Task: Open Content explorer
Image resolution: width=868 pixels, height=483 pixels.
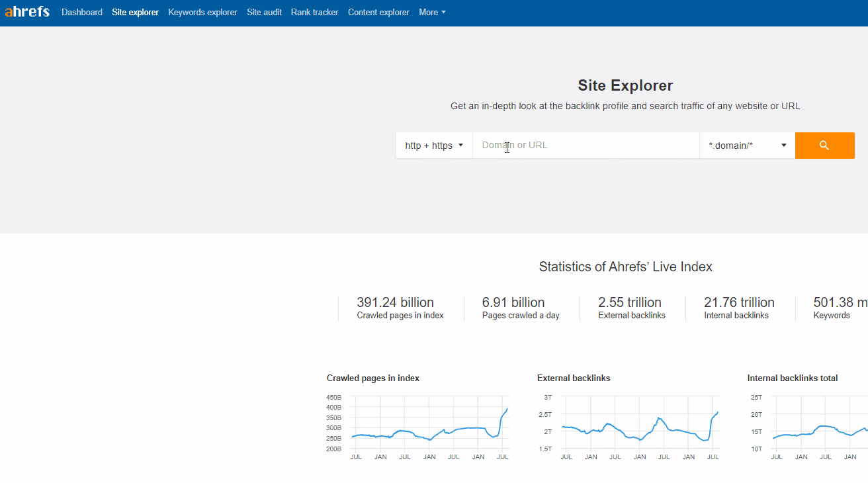Action: (x=378, y=12)
